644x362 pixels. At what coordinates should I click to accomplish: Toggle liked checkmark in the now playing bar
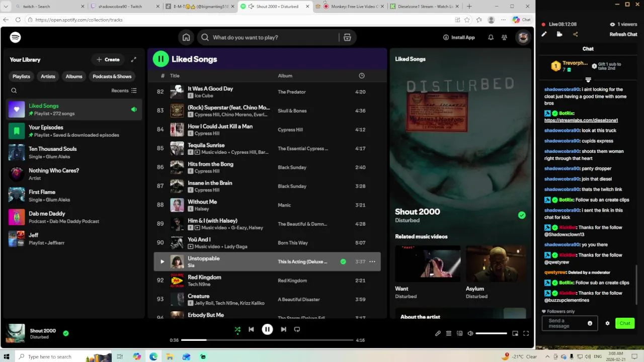point(66,333)
